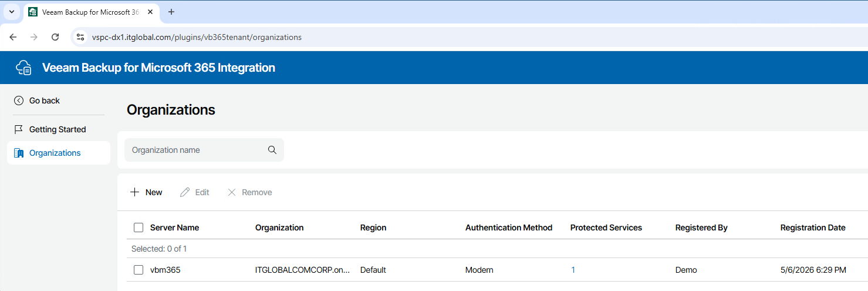The image size is (868, 291).
Task: Open Getting Started in the sidebar
Action: pos(59,129)
